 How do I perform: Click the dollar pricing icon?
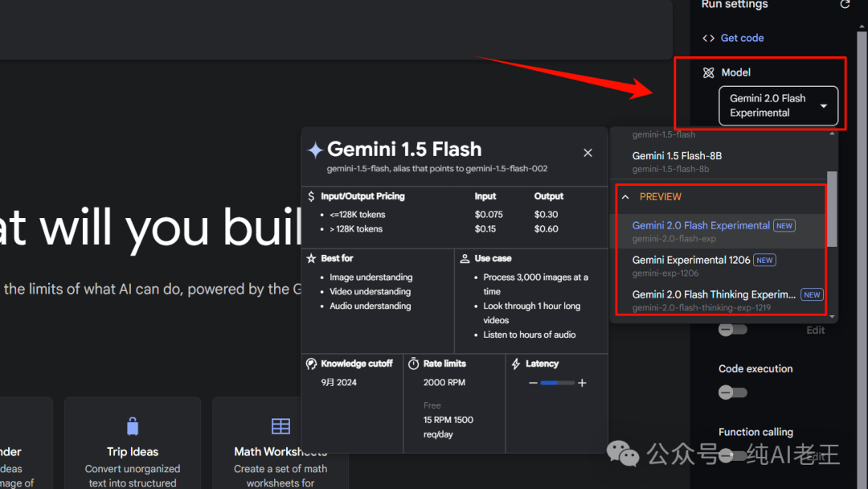point(311,196)
